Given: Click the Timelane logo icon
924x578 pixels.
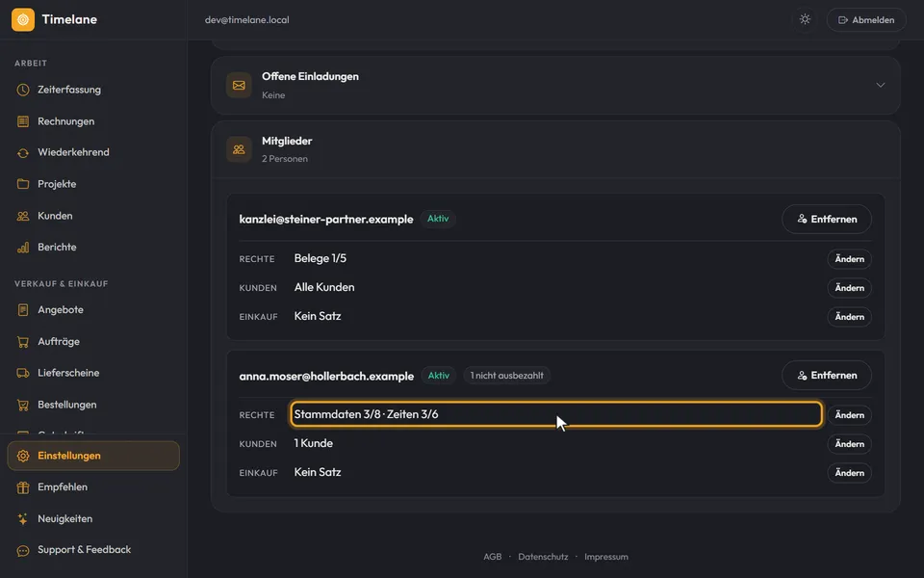Looking at the screenshot, I should 23,19.
